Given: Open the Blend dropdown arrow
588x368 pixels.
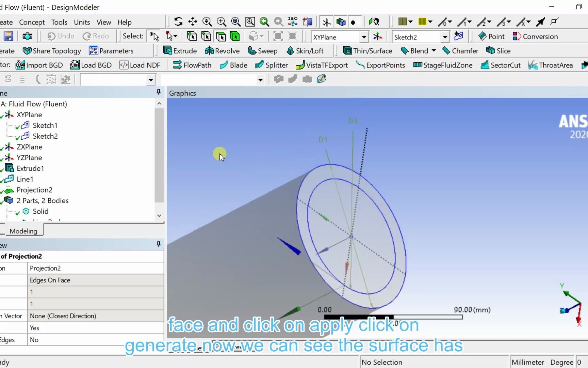Looking at the screenshot, I should click(x=434, y=50).
